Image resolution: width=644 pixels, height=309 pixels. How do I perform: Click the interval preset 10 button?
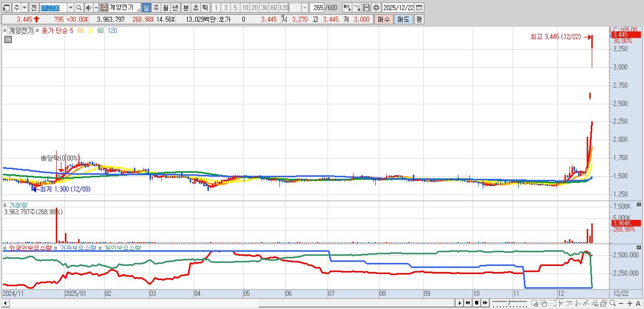point(245,8)
